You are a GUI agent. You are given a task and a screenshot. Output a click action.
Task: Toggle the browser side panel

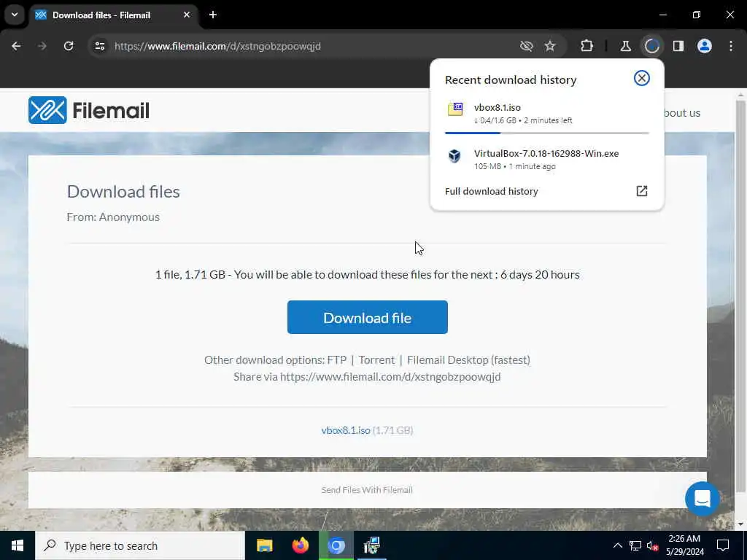point(678,46)
